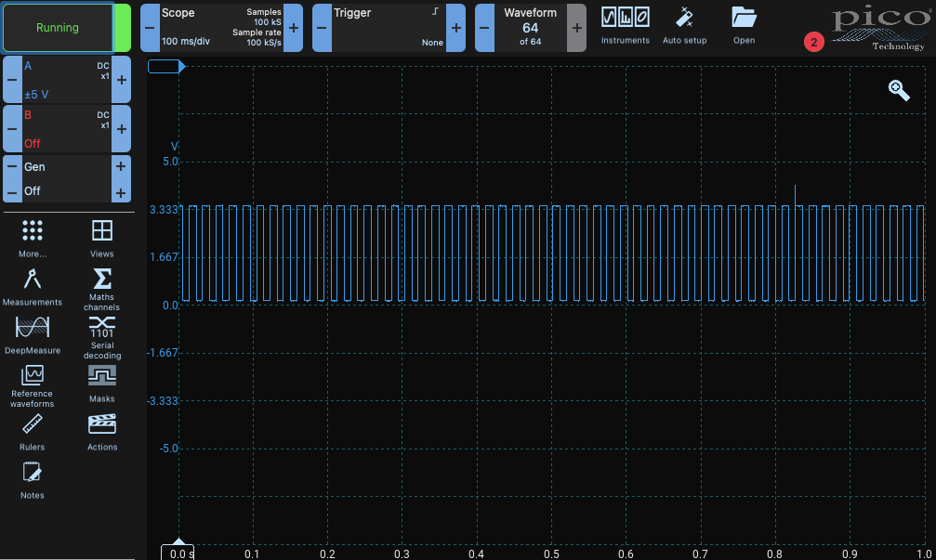Decrease Trigger setting with minus button
Screen dimensions: 936x560
point(322,28)
